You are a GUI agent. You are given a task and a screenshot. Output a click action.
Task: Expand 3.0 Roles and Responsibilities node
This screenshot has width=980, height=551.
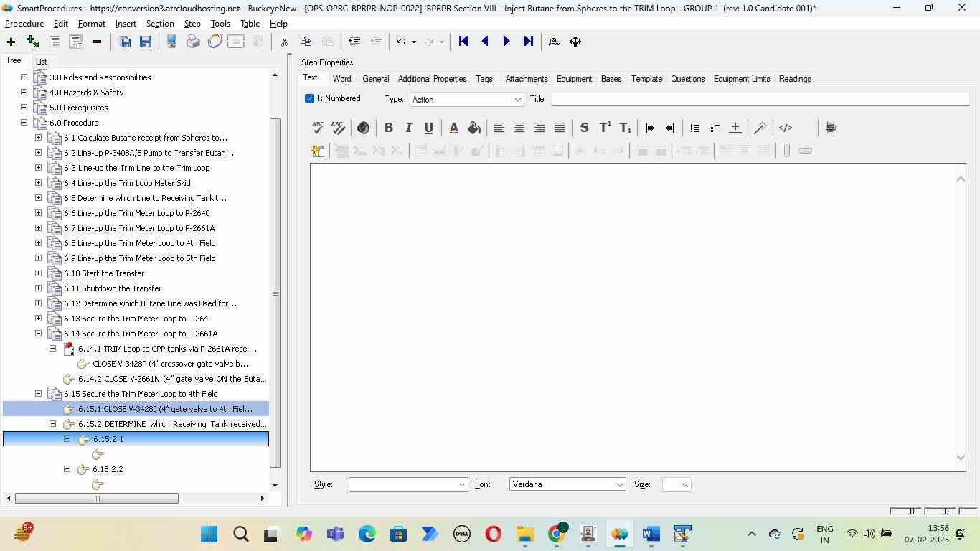point(24,77)
